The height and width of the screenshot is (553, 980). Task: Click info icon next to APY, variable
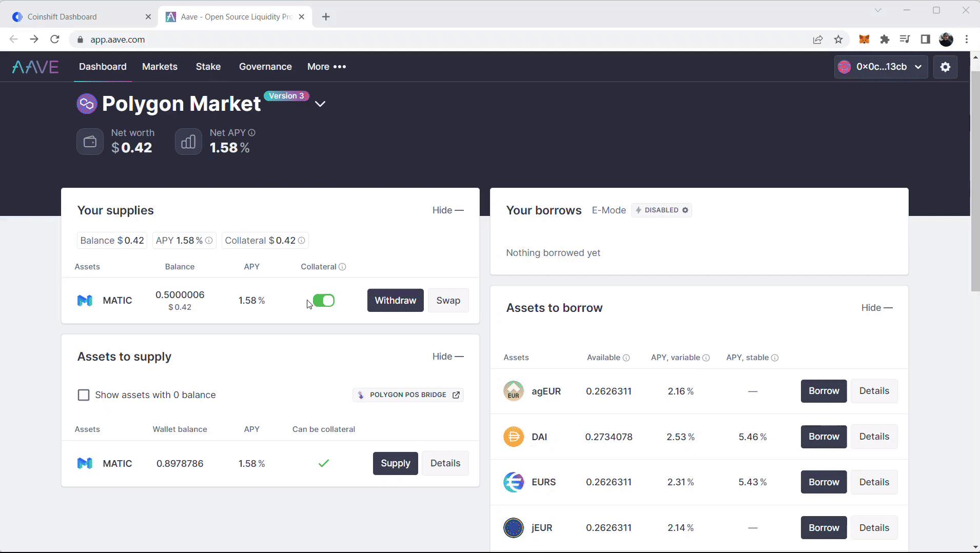(x=706, y=358)
